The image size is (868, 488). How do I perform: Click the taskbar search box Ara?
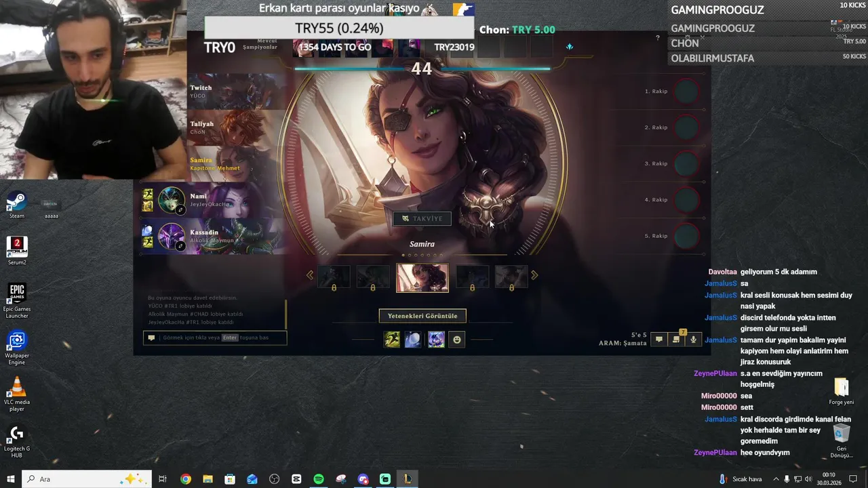[88, 479]
